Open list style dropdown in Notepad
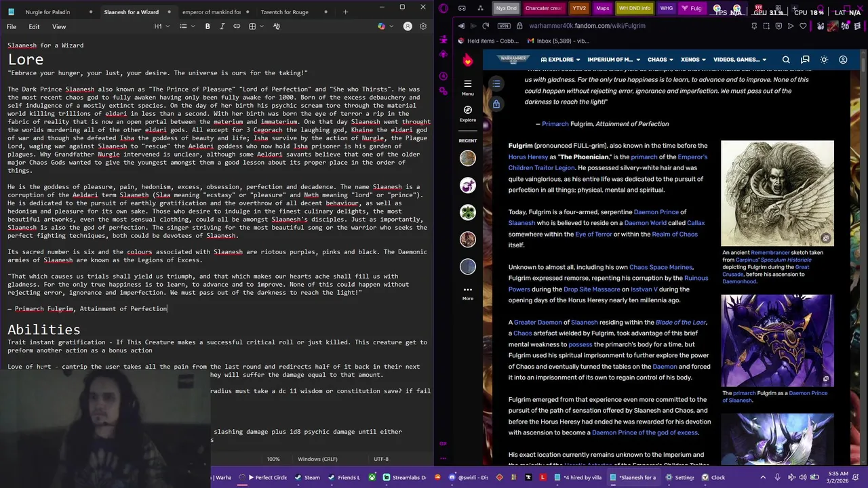Viewport: 868px width, 488px height. 186,26
